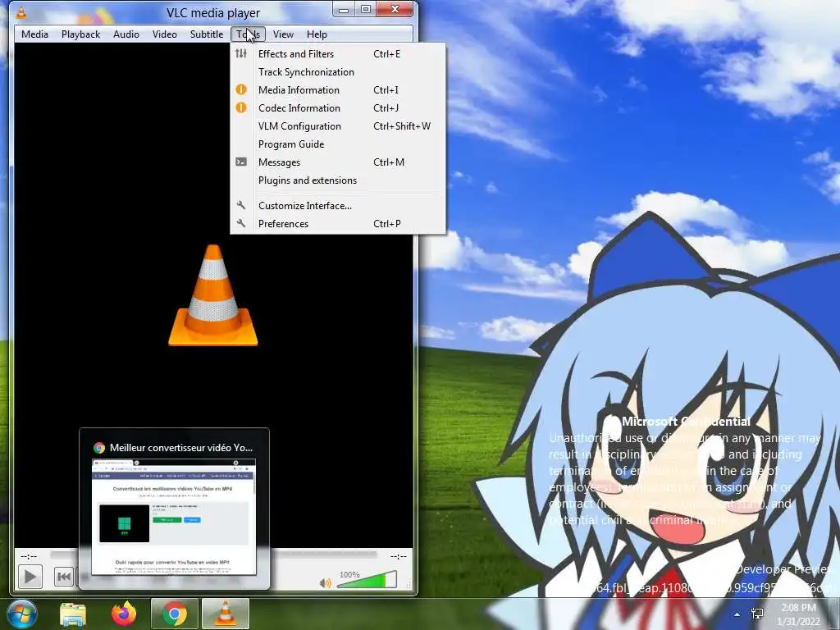The image size is (840, 630).
Task: Open the Audio menu
Action: pos(126,34)
